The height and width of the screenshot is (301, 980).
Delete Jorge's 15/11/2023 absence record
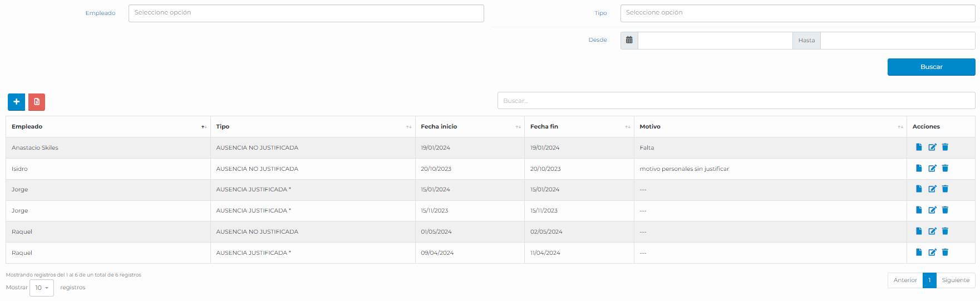pos(945,210)
